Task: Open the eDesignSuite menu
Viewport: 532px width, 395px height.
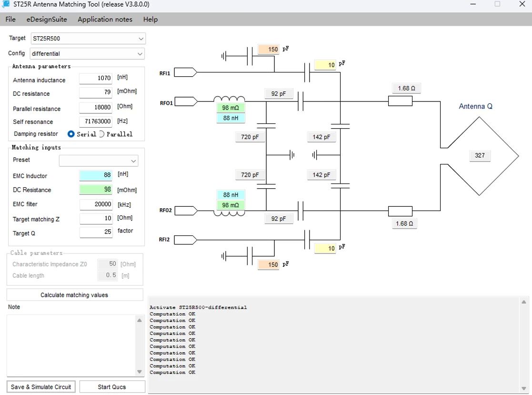Action: 47,20
